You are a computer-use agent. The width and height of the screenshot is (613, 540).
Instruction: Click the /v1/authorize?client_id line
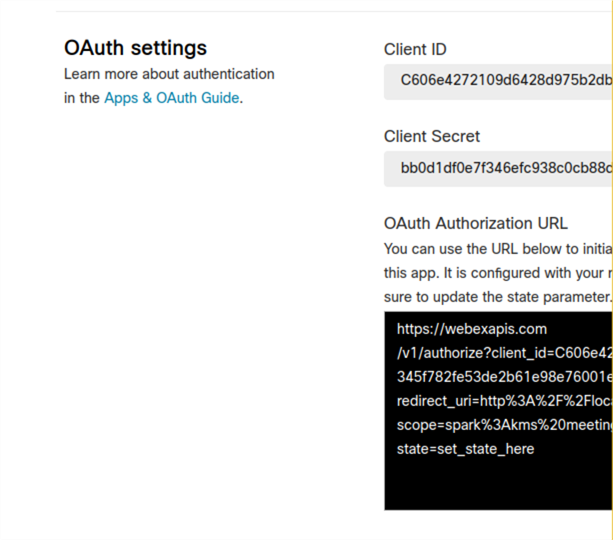coord(504,353)
